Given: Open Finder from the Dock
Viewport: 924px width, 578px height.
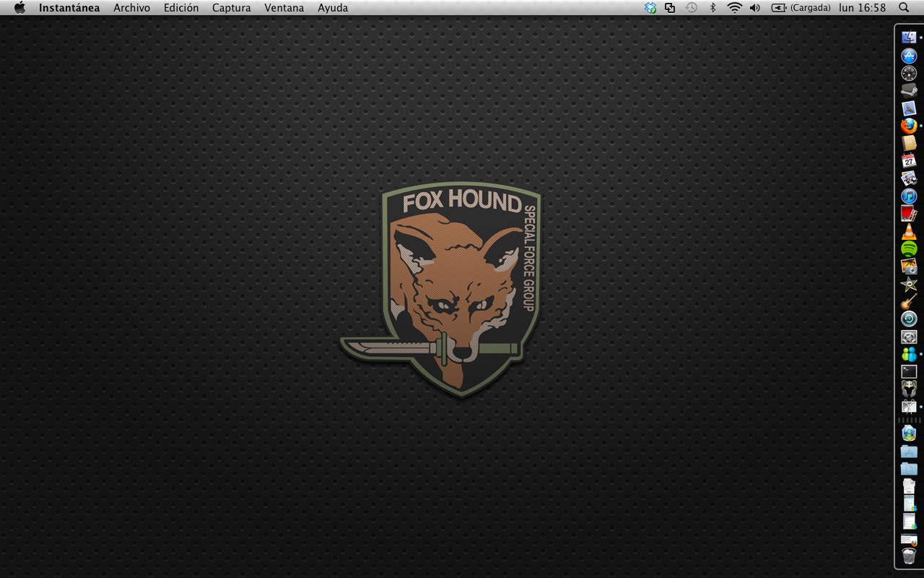Looking at the screenshot, I should click(909, 38).
